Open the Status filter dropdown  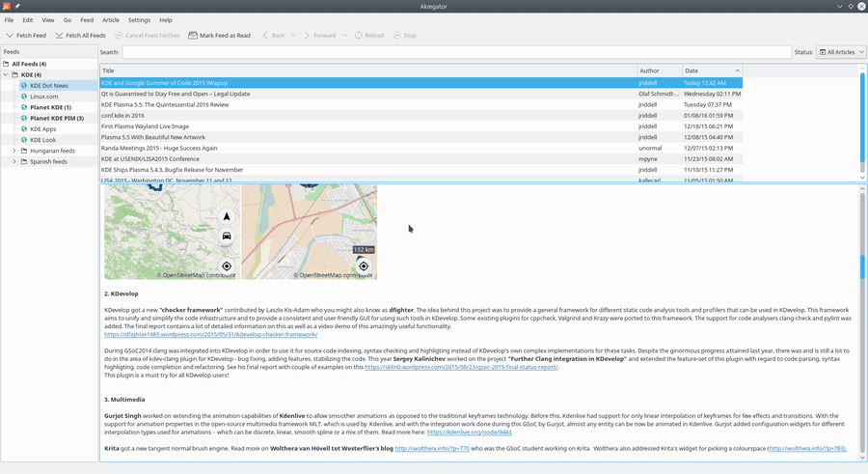tap(840, 52)
